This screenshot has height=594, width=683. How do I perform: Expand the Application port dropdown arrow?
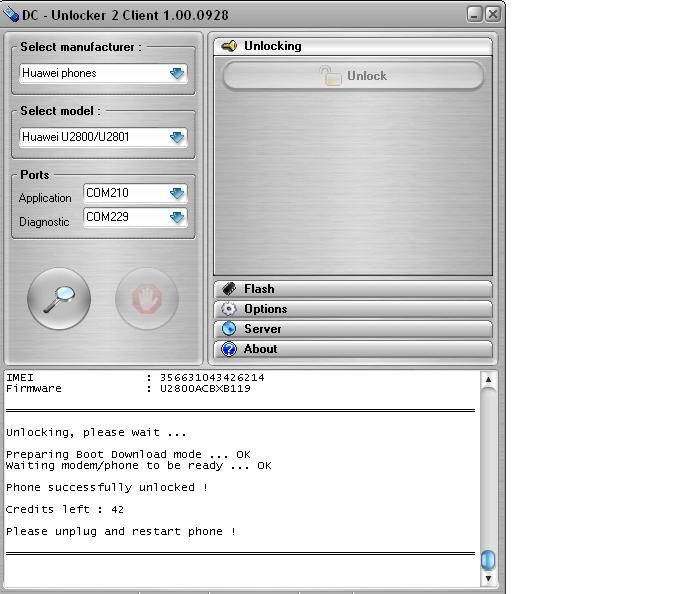coord(177,193)
